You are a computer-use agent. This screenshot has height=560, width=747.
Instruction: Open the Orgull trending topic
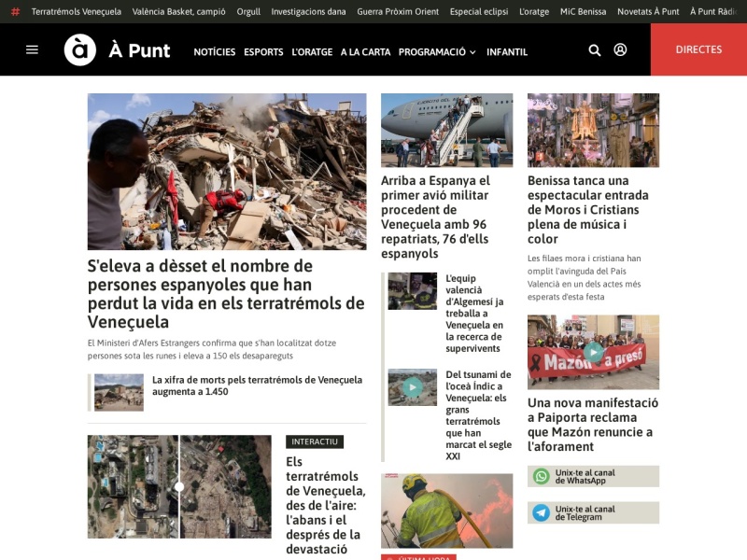[248, 11]
